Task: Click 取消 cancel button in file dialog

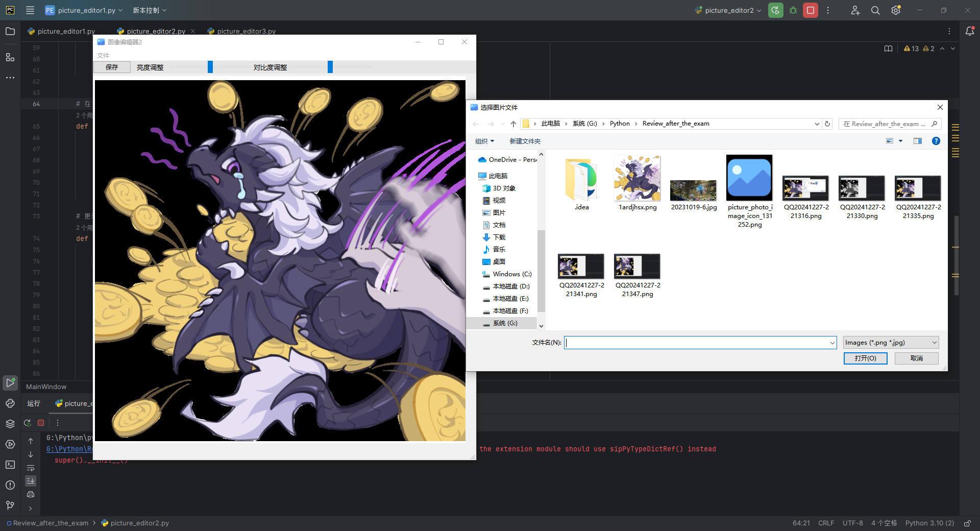Action: pos(917,358)
